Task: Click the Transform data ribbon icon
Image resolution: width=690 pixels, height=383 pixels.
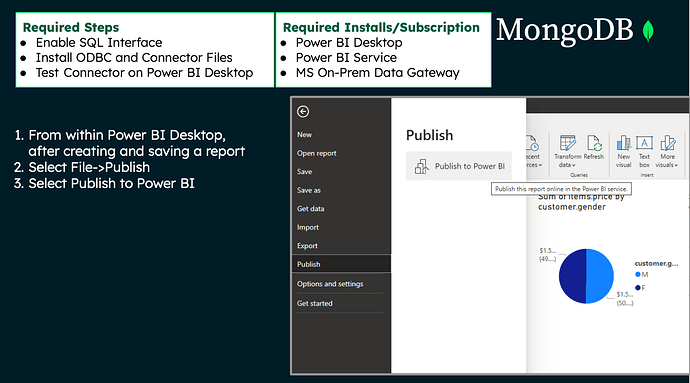Action: pos(568,144)
